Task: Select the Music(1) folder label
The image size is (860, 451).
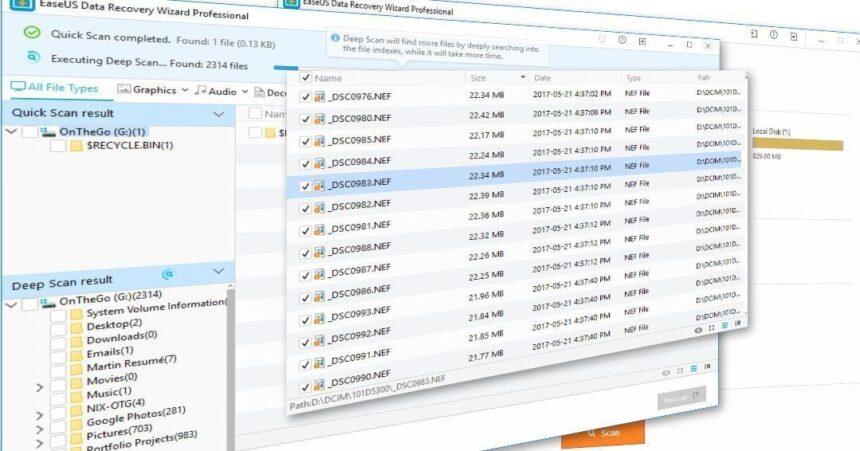Action: pos(109,393)
